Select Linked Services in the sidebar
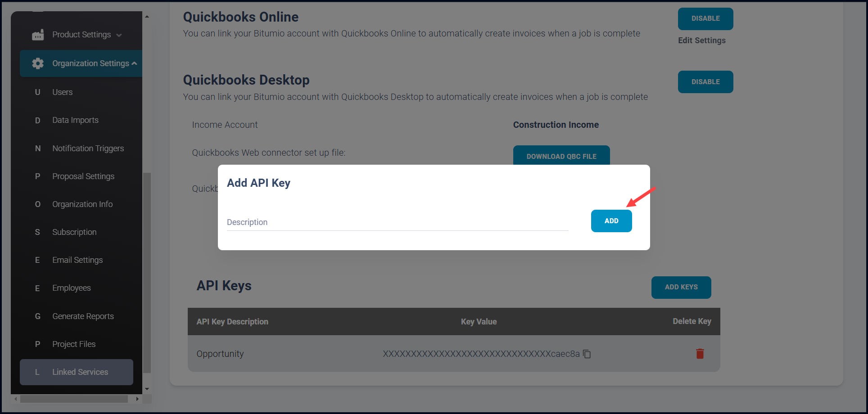 (77, 372)
